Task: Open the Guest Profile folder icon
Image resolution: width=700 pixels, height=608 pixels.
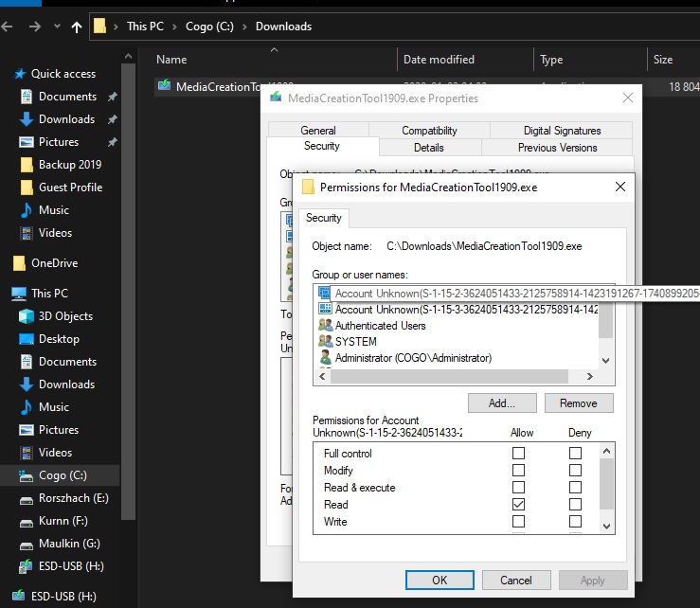Action: click(27, 188)
